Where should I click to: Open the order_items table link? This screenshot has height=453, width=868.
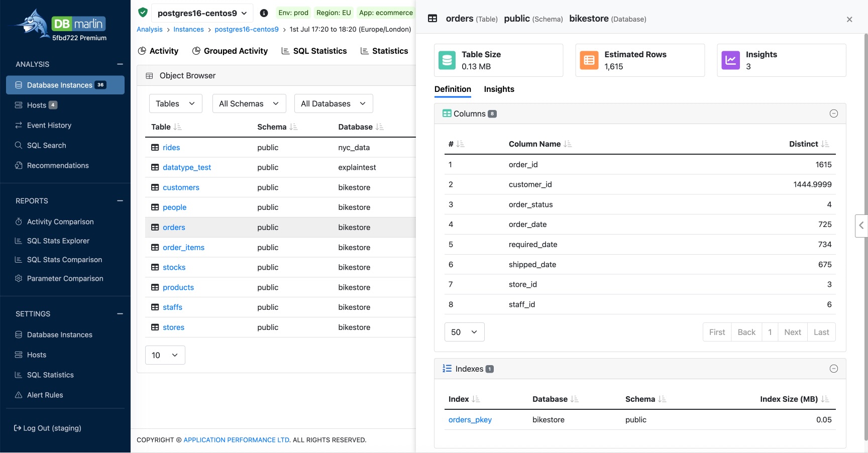point(183,248)
